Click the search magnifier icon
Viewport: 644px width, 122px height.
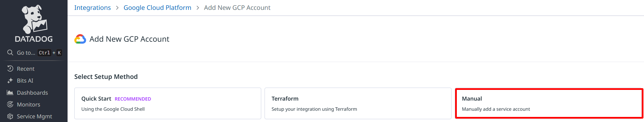[10, 53]
